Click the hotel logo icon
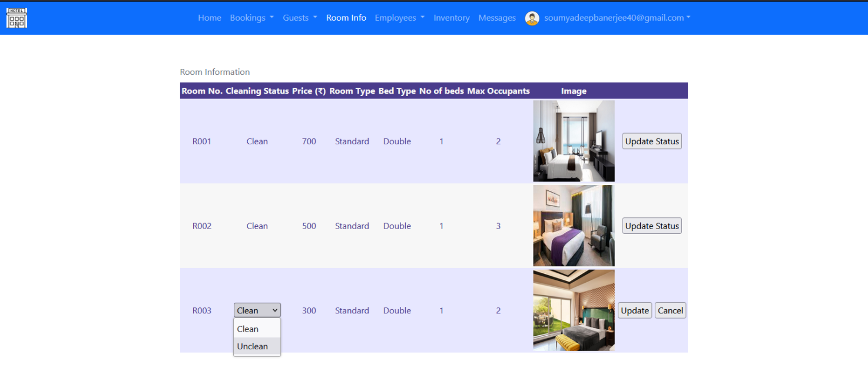This screenshot has width=868, height=377. tap(16, 18)
